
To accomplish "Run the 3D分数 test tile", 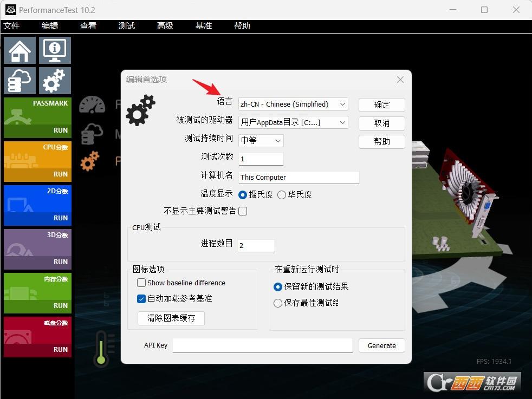I will click(x=38, y=249).
